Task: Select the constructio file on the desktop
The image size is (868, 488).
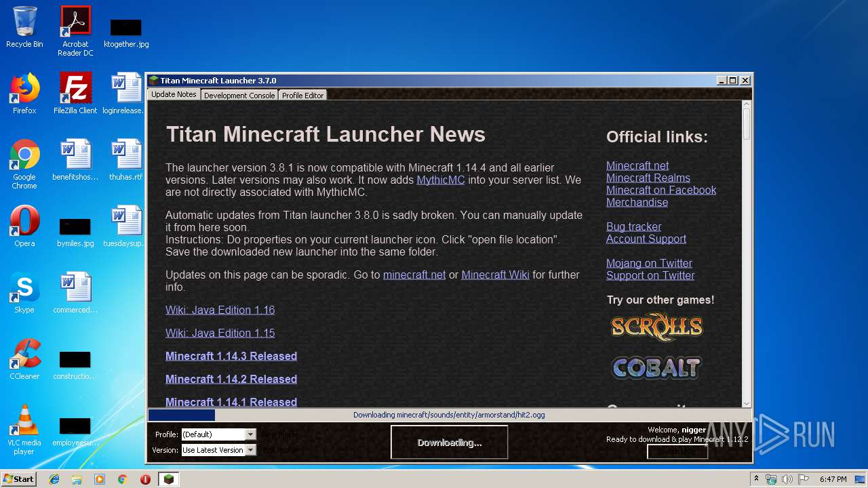Action: tap(75, 364)
